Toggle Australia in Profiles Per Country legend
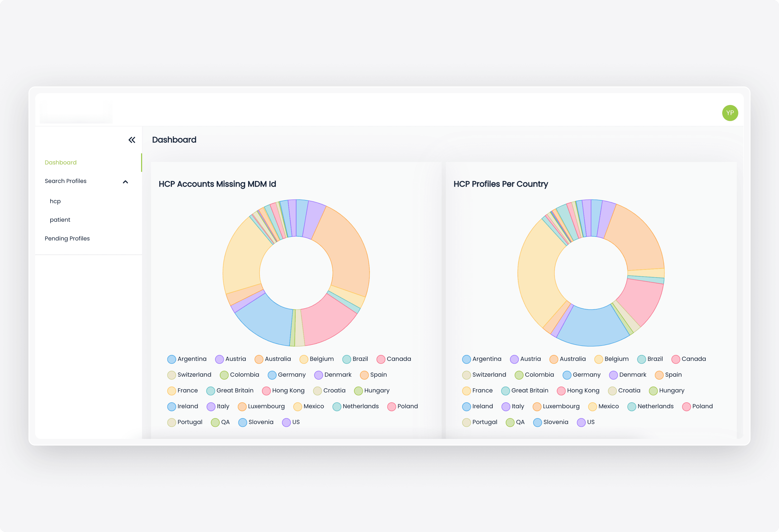 point(568,359)
